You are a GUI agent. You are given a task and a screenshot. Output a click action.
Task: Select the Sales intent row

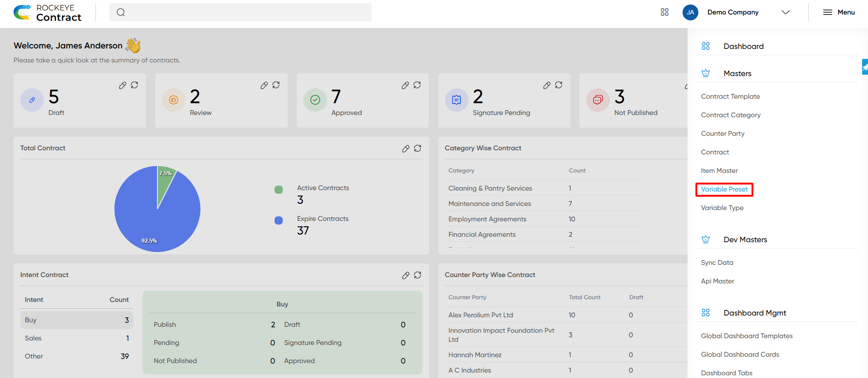click(x=77, y=338)
